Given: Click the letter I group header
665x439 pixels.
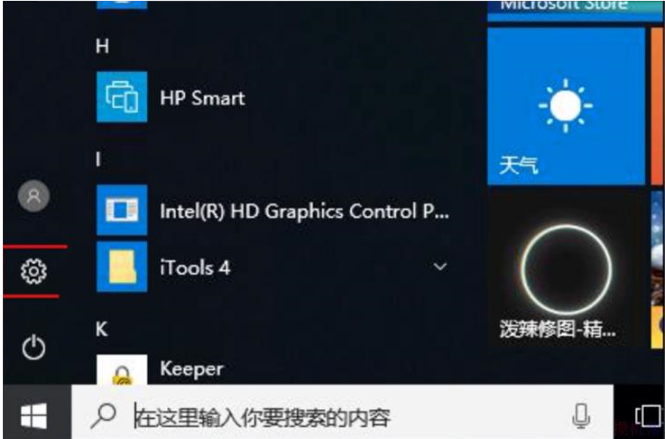Looking at the screenshot, I should (x=99, y=160).
